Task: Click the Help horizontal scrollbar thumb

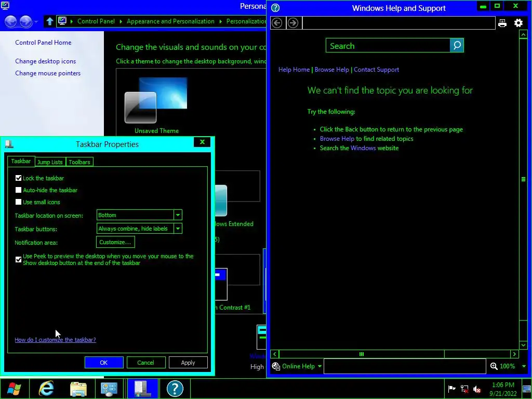Action: point(362,354)
